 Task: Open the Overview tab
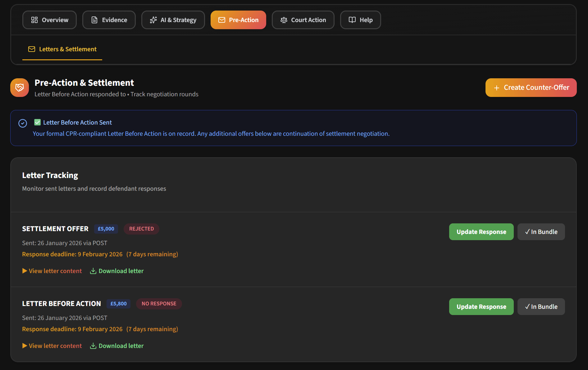point(49,20)
